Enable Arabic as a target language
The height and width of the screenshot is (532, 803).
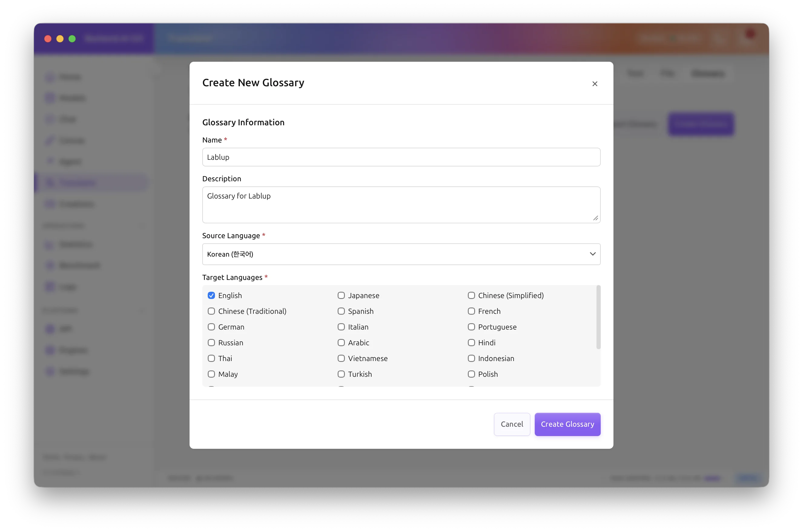coord(341,343)
